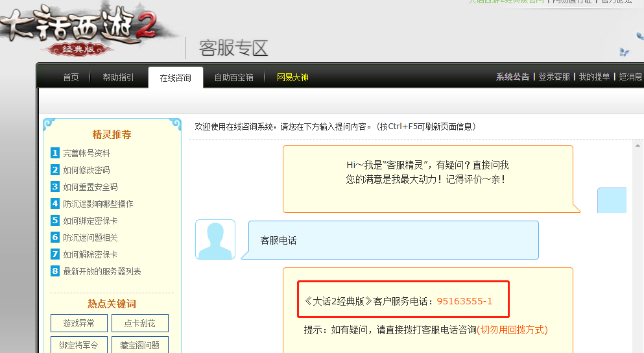Click the 绑定将军令 keyword button
The height and width of the screenshot is (353, 644).
click(79, 345)
